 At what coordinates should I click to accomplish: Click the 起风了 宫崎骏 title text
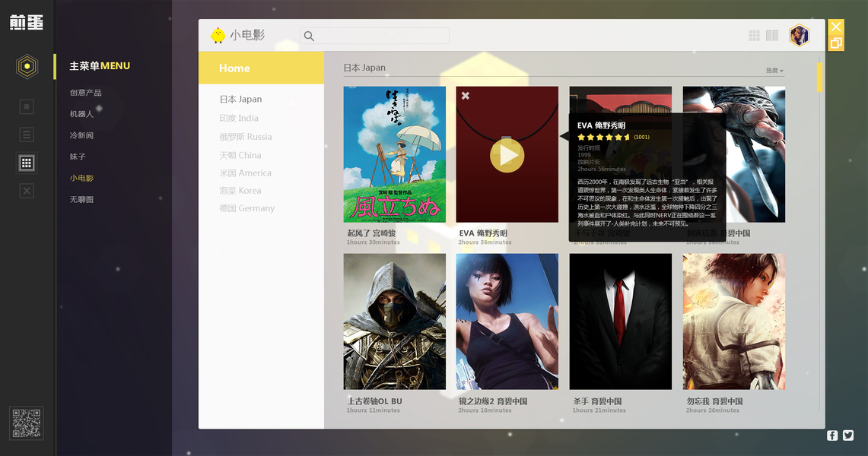pyautogui.click(x=371, y=233)
